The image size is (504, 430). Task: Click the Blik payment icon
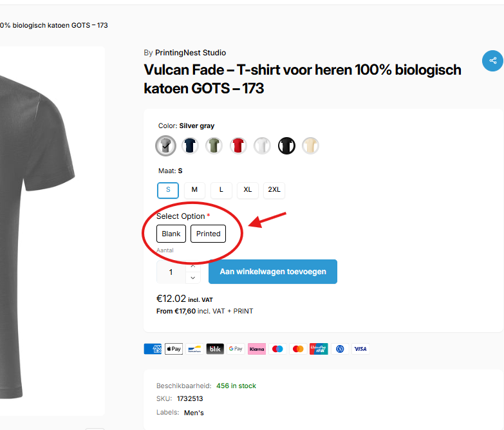click(x=215, y=349)
